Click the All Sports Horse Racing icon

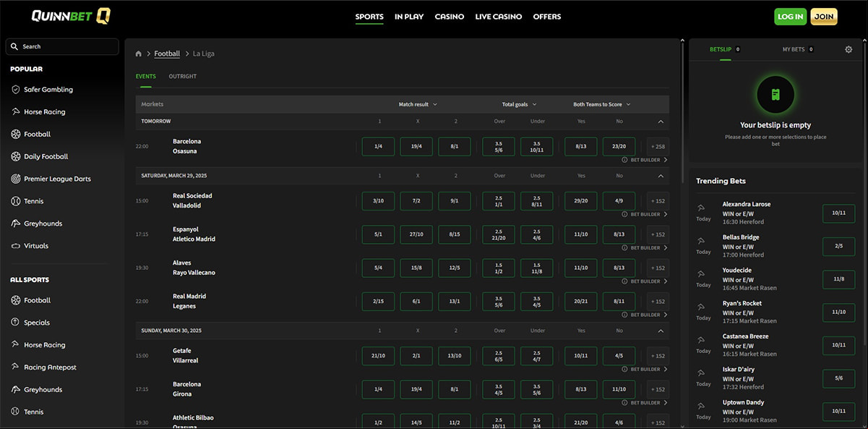16,345
